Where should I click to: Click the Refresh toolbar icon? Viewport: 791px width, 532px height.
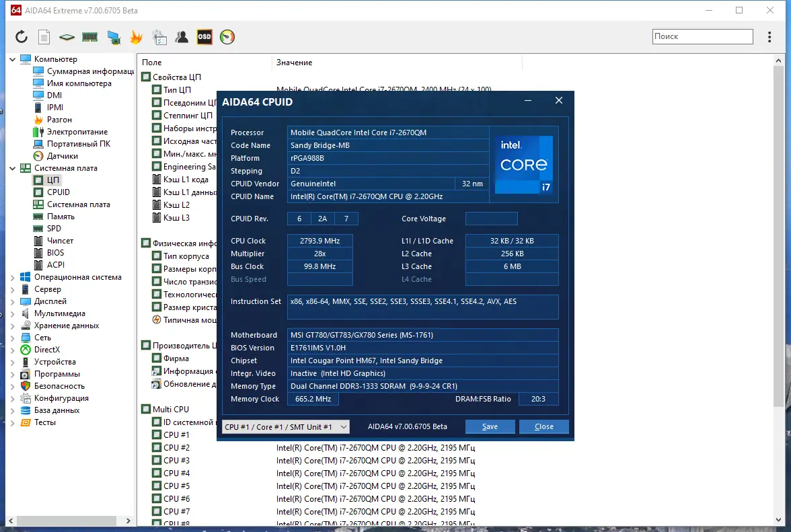pos(22,37)
